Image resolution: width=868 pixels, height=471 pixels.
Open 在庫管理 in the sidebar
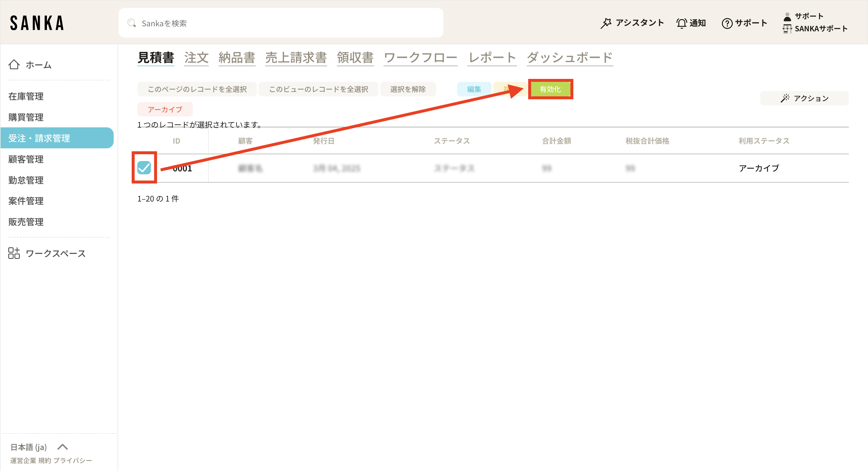[x=26, y=96]
